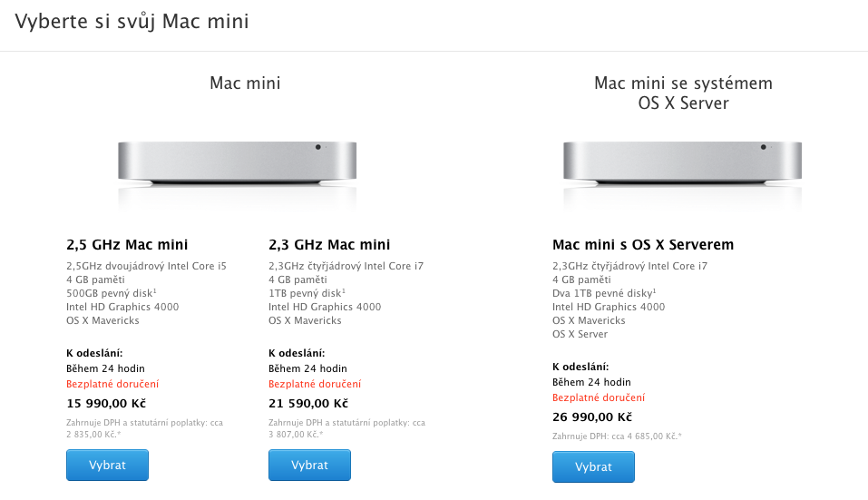Click the "500GB pevný disk" footnote line
868x500 pixels.
pos(112,293)
